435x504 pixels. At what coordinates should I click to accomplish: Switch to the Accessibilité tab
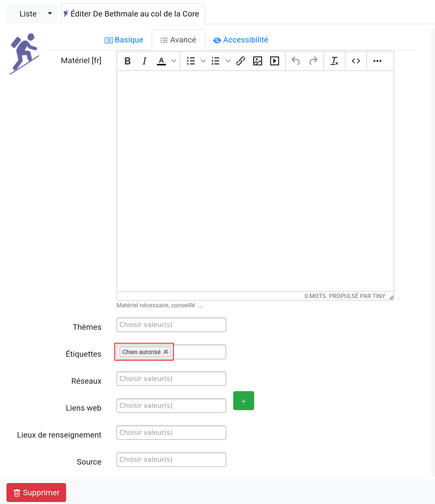(x=241, y=40)
